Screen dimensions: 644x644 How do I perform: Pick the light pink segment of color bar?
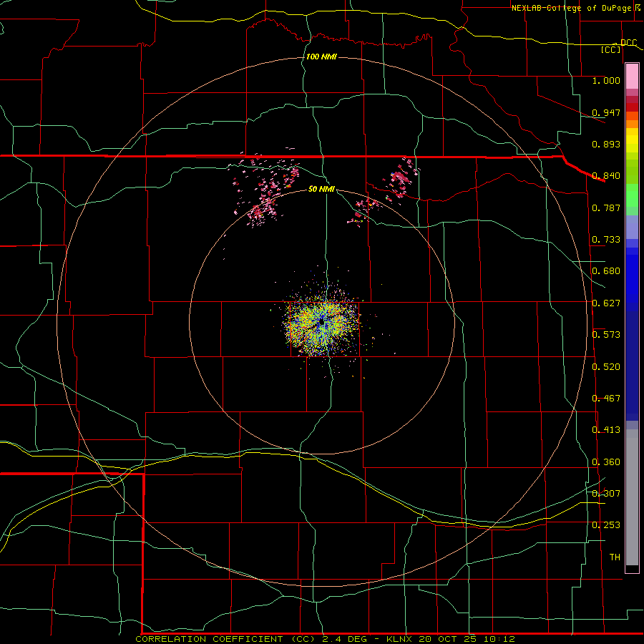(x=632, y=77)
